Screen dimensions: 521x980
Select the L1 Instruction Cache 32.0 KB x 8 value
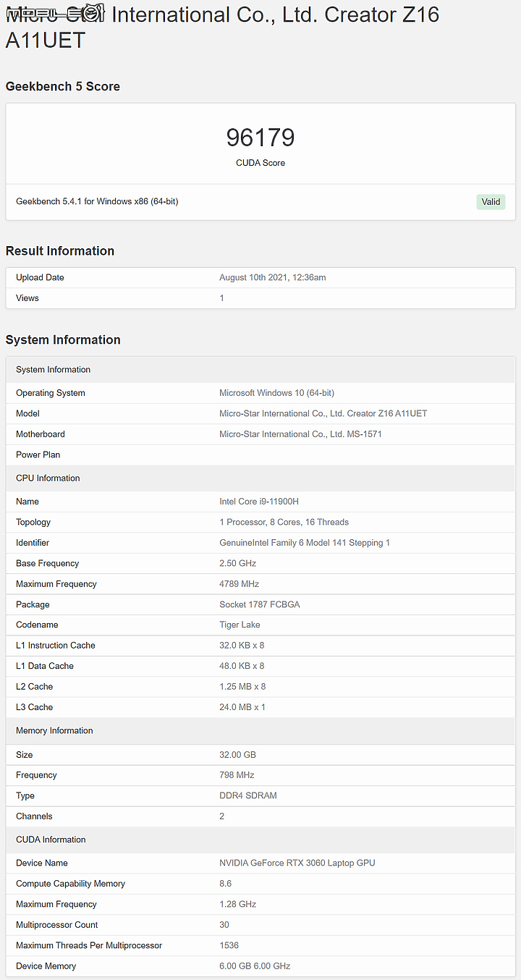(x=242, y=646)
